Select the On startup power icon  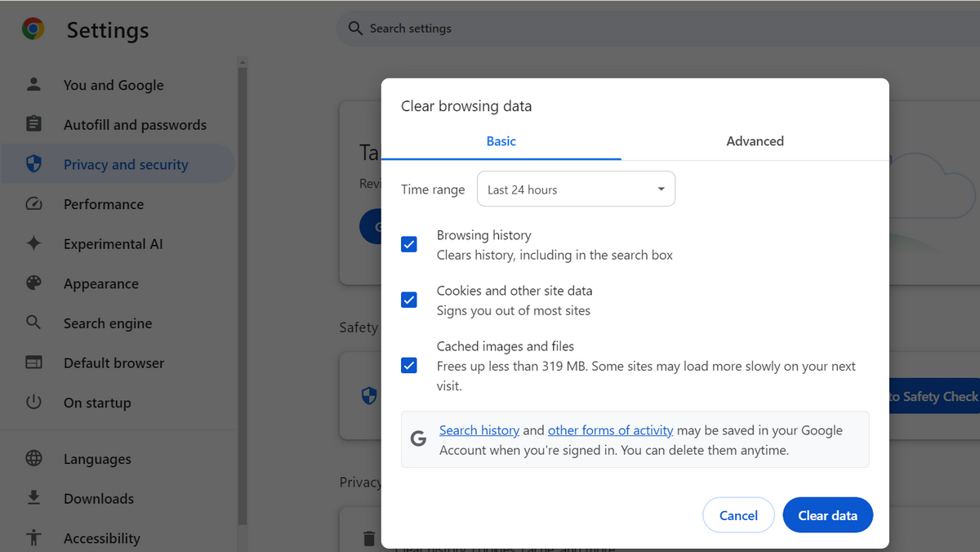click(33, 402)
